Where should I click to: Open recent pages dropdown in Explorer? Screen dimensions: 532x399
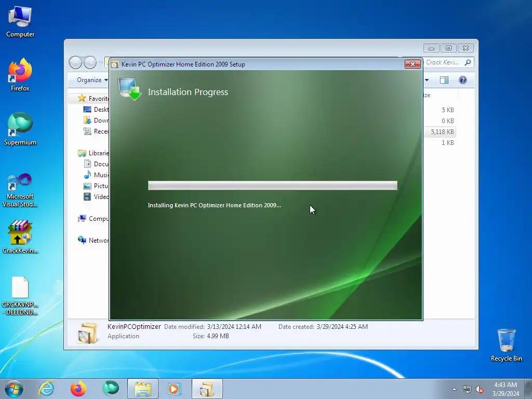[x=100, y=63]
